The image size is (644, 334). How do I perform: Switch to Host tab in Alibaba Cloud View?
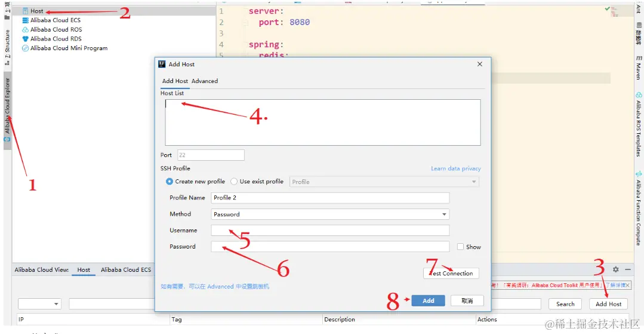pos(84,270)
